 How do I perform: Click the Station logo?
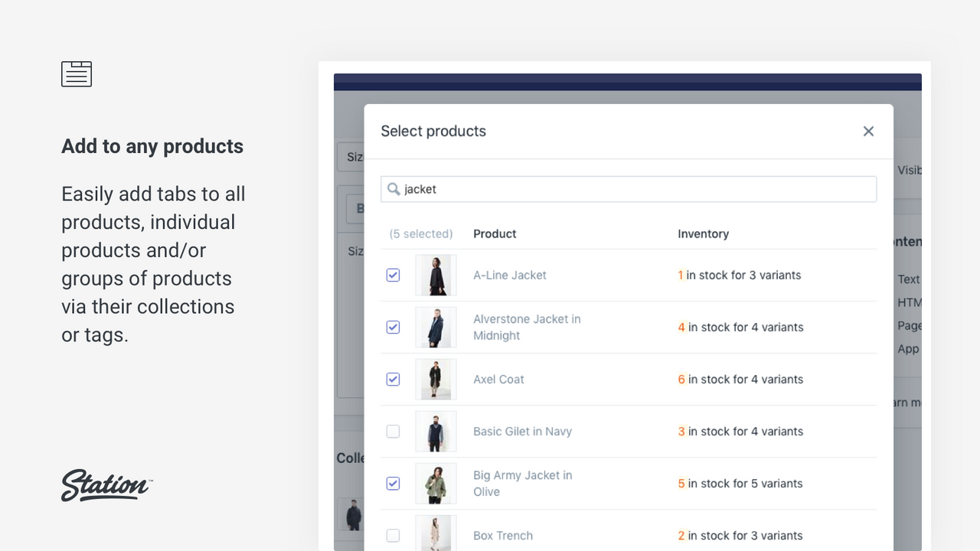coord(106,485)
